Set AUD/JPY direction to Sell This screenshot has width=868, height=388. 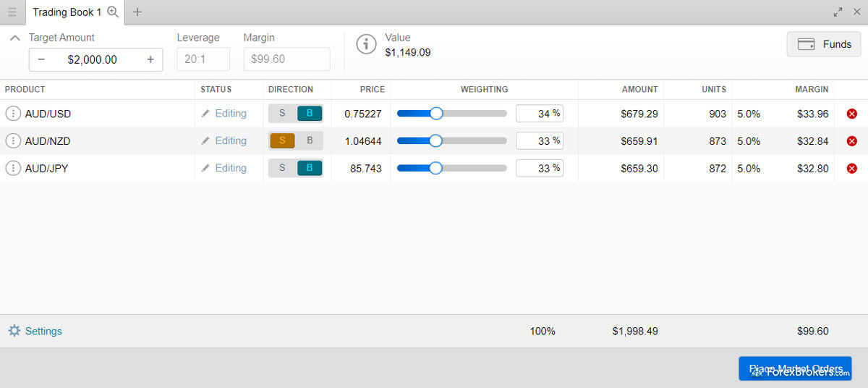pyautogui.click(x=282, y=168)
